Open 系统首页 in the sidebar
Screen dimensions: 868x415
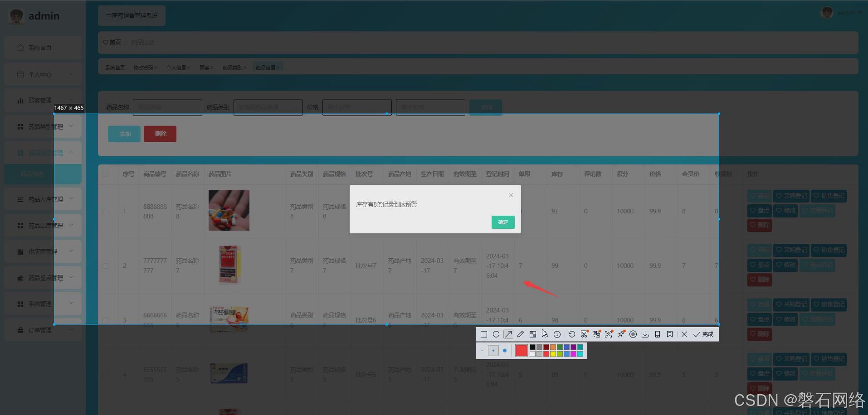(x=43, y=48)
